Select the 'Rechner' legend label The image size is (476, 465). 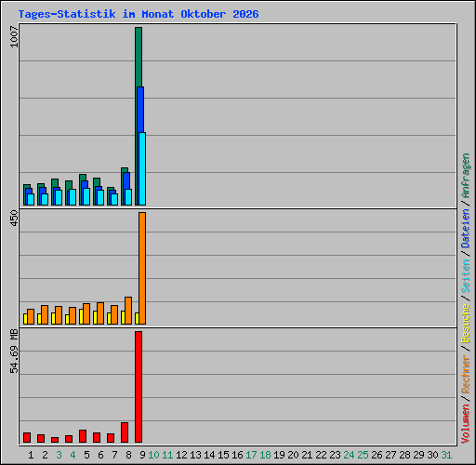click(466, 374)
